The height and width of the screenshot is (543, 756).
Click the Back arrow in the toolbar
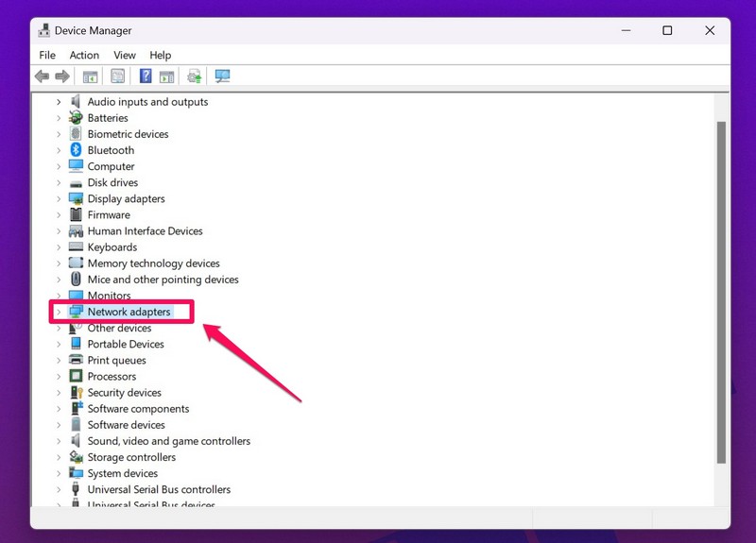click(x=42, y=76)
